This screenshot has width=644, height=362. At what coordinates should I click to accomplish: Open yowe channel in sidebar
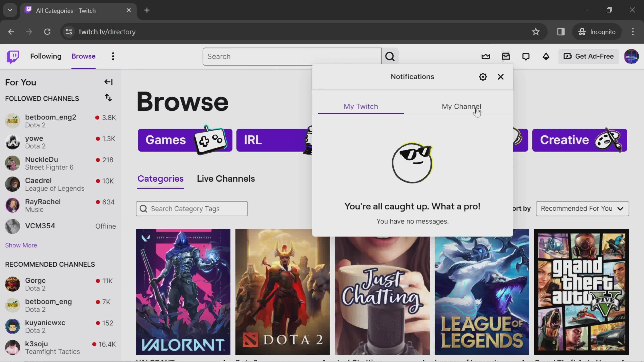point(60,142)
